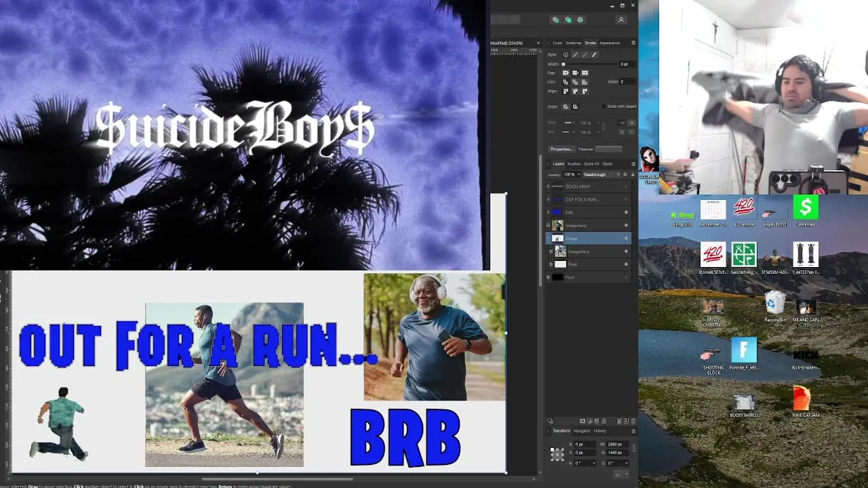Toggle visibility of white Pixel layer
Image resolution: width=868 pixels, height=488 pixels.
626,264
